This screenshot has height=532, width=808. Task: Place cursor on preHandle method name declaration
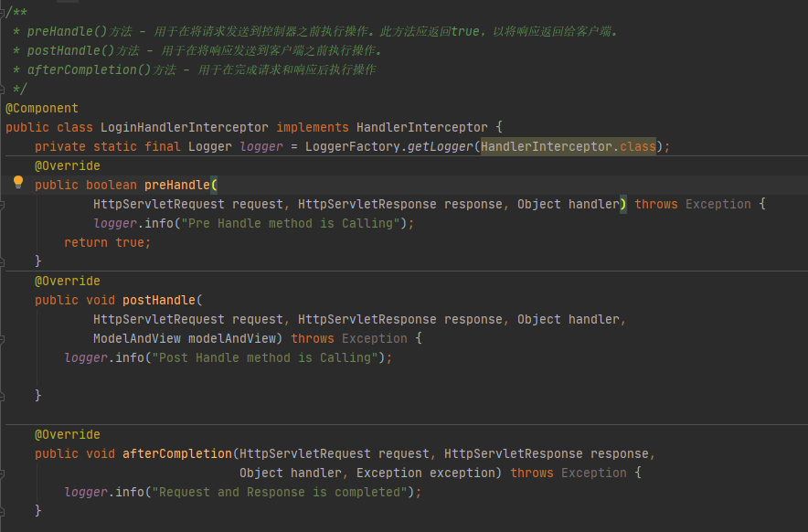click(x=176, y=185)
